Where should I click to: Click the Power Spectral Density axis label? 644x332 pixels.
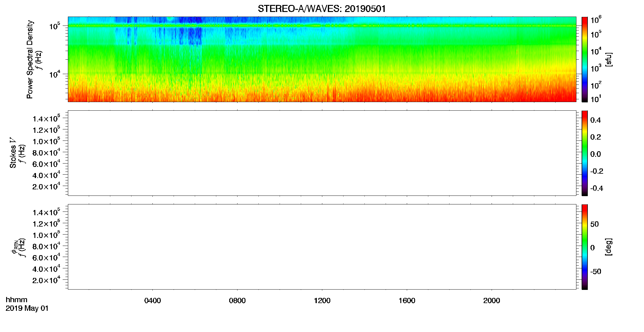(30, 59)
